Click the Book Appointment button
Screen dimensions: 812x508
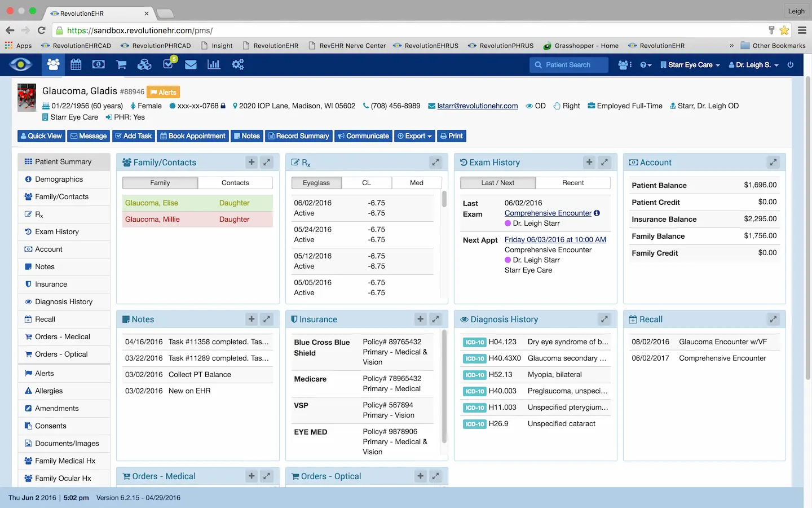(x=192, y=135)
